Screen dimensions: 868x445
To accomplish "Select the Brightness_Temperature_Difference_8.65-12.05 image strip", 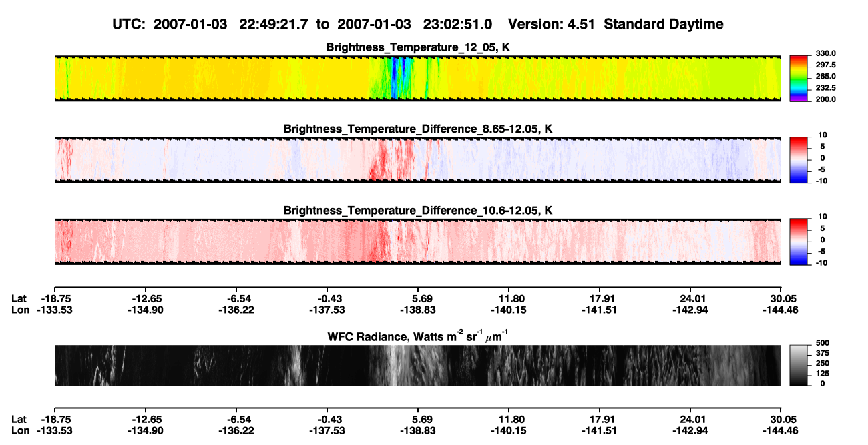I will 417,159.
